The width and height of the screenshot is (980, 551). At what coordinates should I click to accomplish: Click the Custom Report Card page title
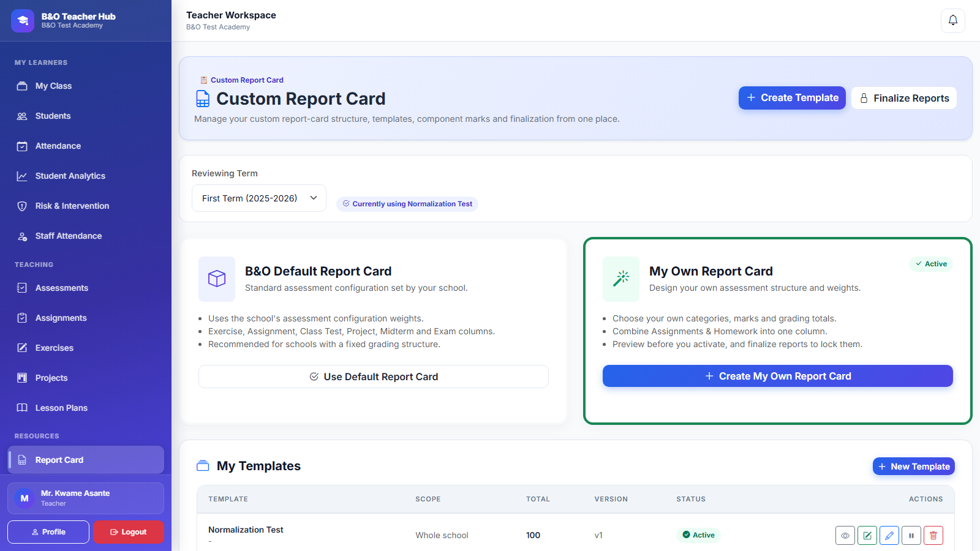pos(301,99)
